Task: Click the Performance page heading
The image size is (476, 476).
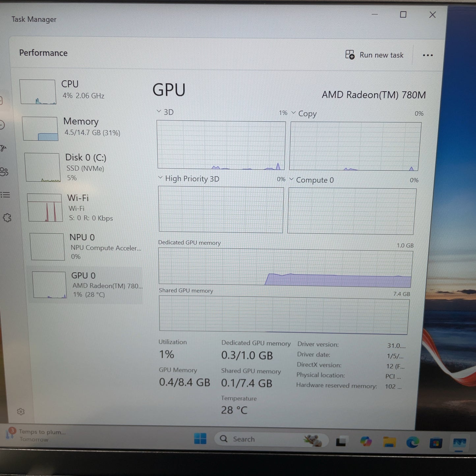Action: 43,53
